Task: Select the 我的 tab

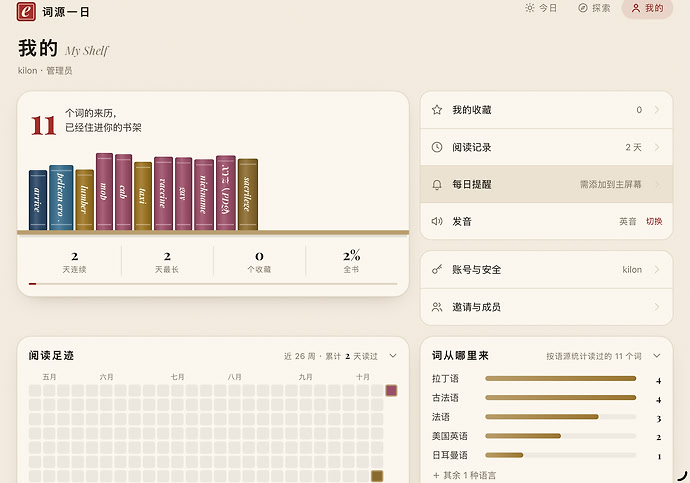Action: click(647, 8)
